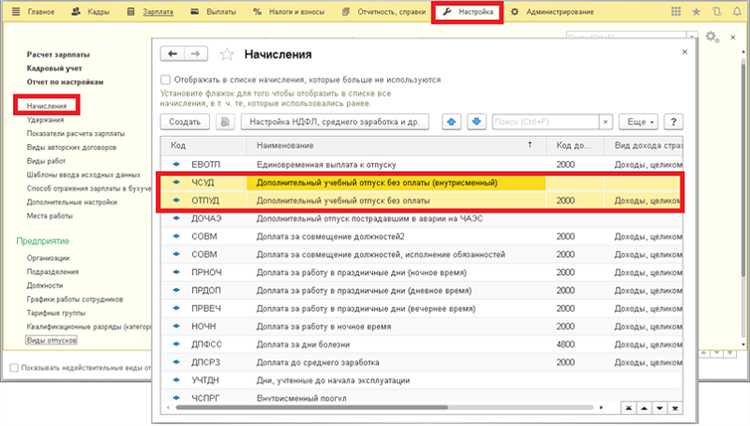Jump to last row list button
This screenshot has width=750, height=426.
coord(675,408)
